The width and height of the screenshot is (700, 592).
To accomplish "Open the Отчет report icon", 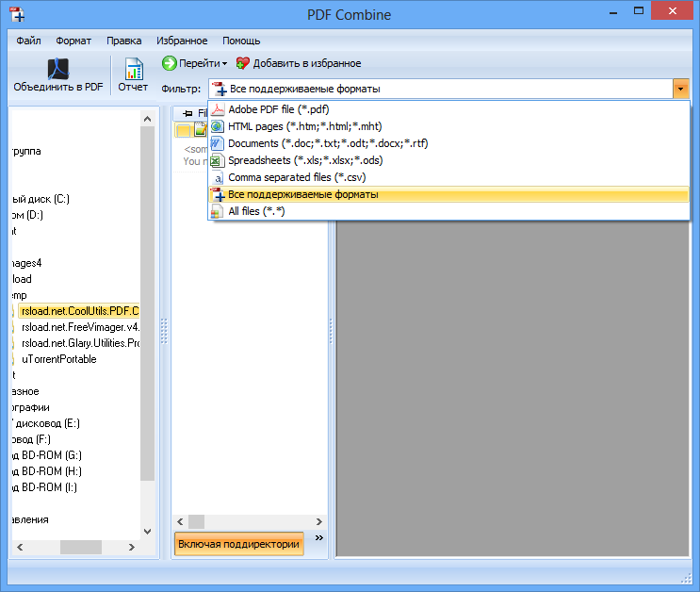I will click(134, 69).
